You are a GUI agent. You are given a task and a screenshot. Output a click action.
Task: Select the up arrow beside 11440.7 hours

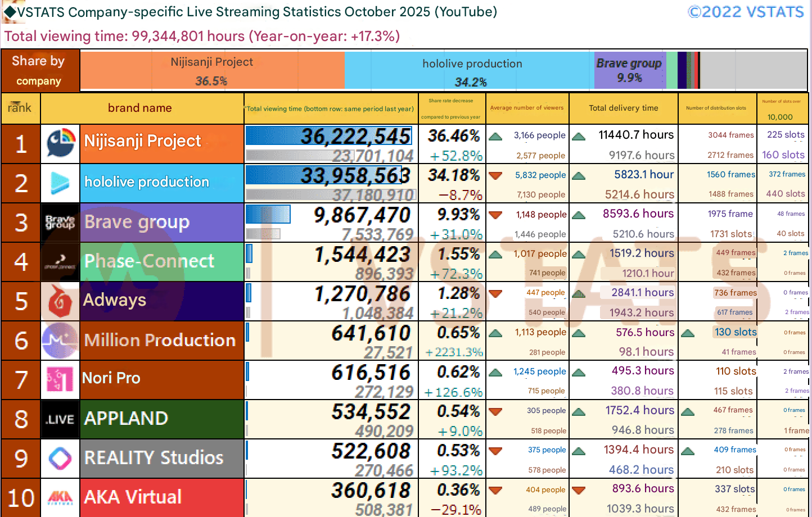[579, 136]
